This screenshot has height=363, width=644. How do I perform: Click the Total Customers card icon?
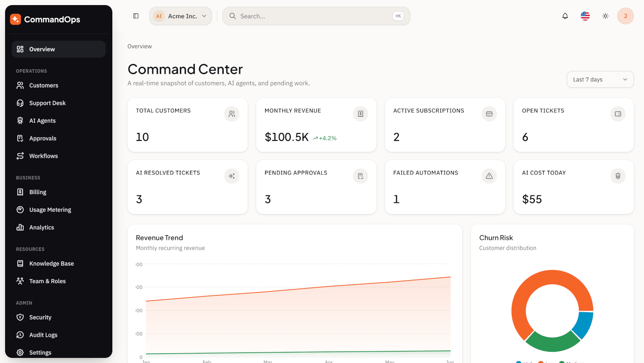232,114
